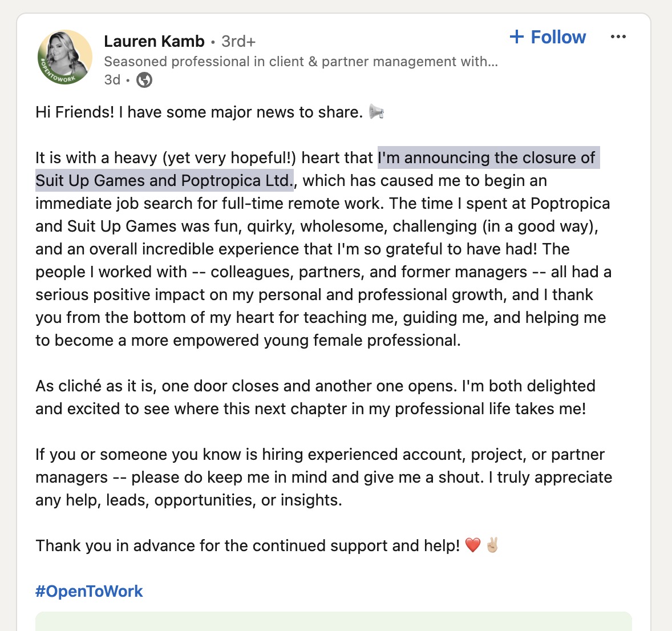Screen dimensions: 672x631
Task: Open the three-dot post options menu
Action: click(x=618, y=37)
